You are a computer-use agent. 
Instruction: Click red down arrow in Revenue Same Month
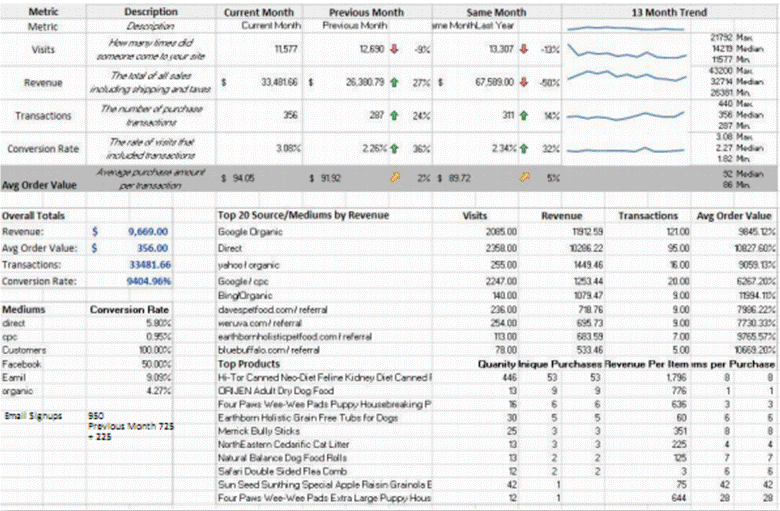click(x=524, y=84)
